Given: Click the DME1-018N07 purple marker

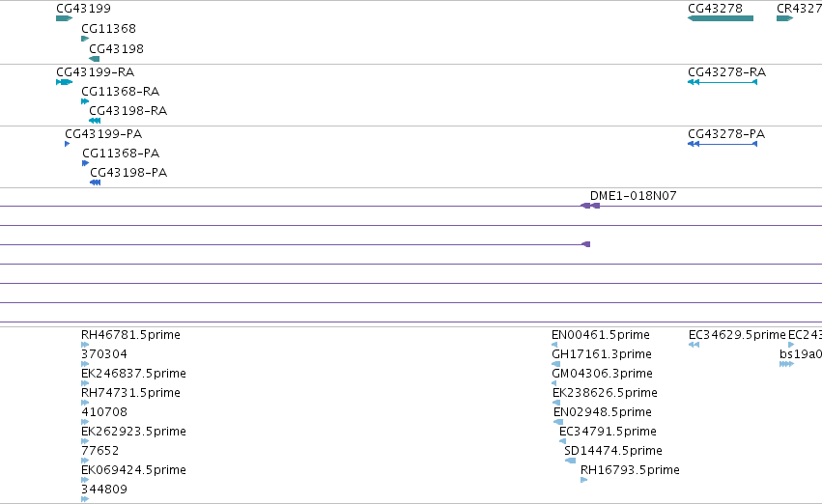Looking at the screenshot, I should 590,206.
